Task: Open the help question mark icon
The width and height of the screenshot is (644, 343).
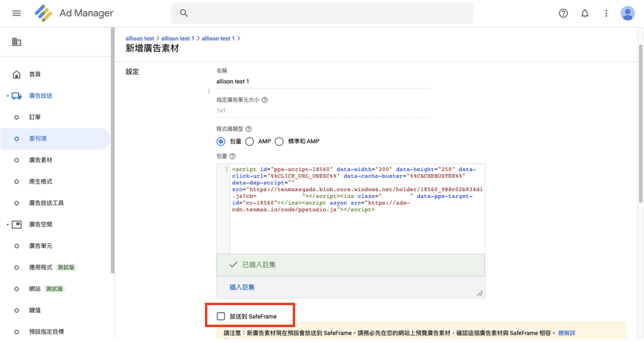Action: (563, 13)
